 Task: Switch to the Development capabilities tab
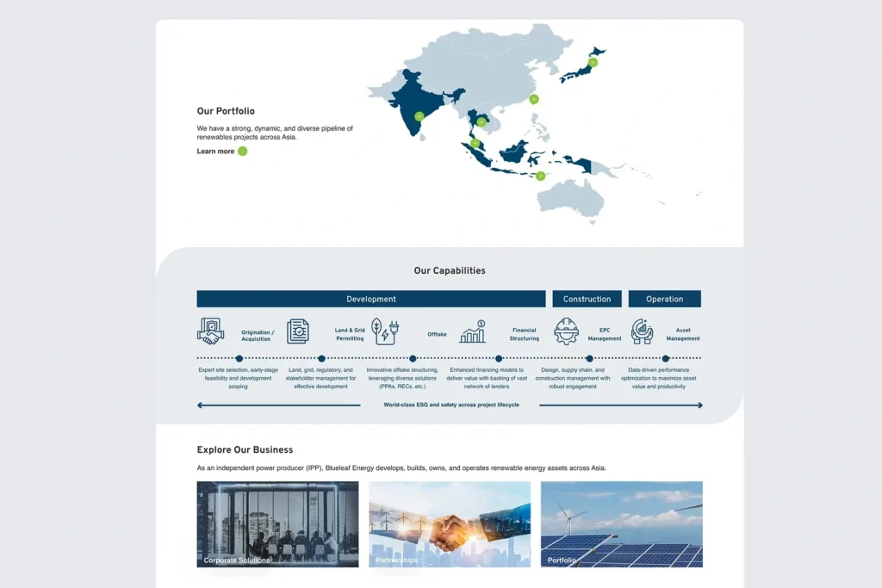(371, 299)
